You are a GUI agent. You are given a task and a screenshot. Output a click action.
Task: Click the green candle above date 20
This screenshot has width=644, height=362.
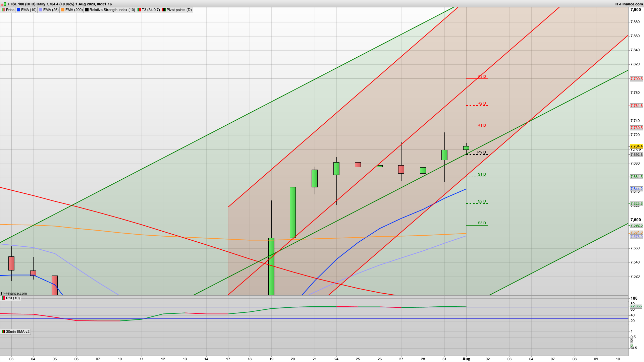click(293, 213)
